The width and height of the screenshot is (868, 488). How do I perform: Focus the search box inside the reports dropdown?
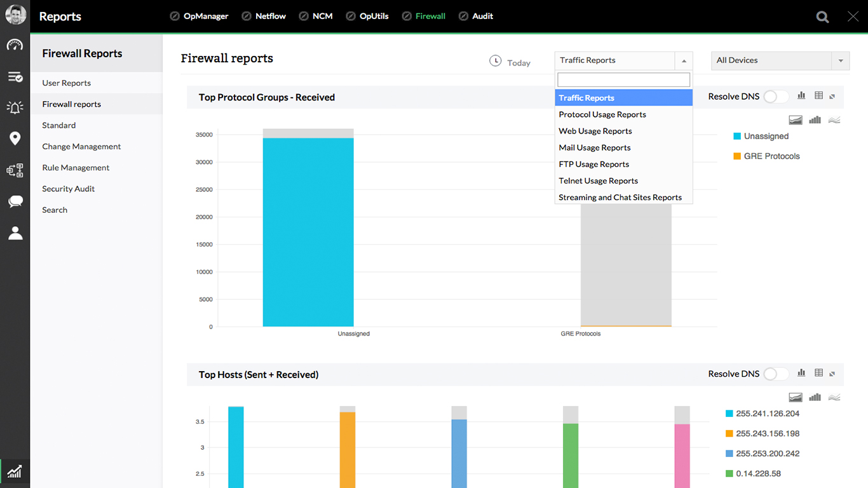623,79
